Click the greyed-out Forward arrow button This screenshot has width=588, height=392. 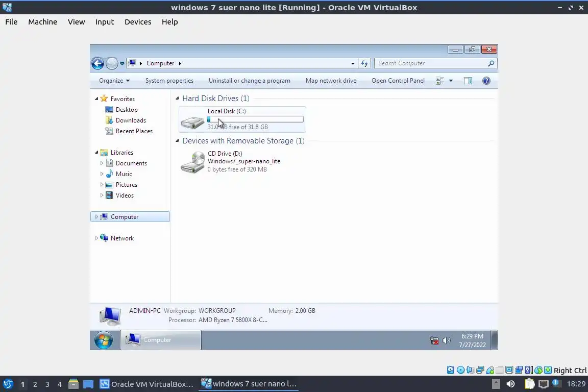pos(112,63)
